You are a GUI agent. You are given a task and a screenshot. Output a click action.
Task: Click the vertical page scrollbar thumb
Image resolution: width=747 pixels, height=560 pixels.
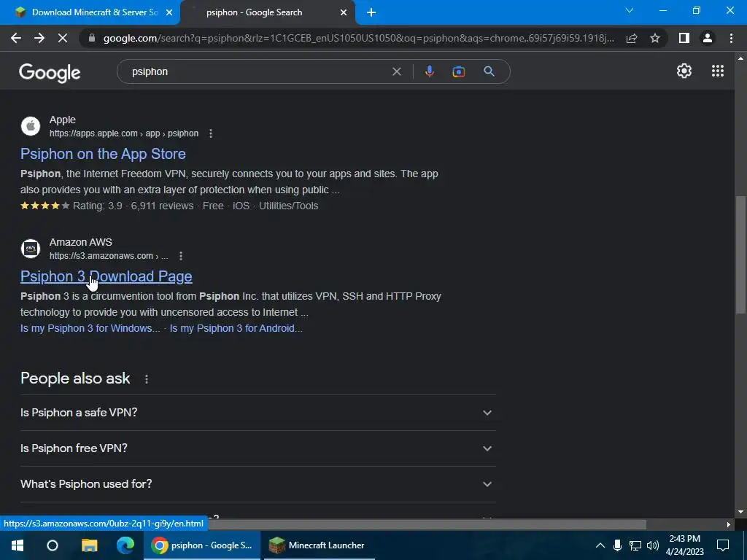(740, 254)
